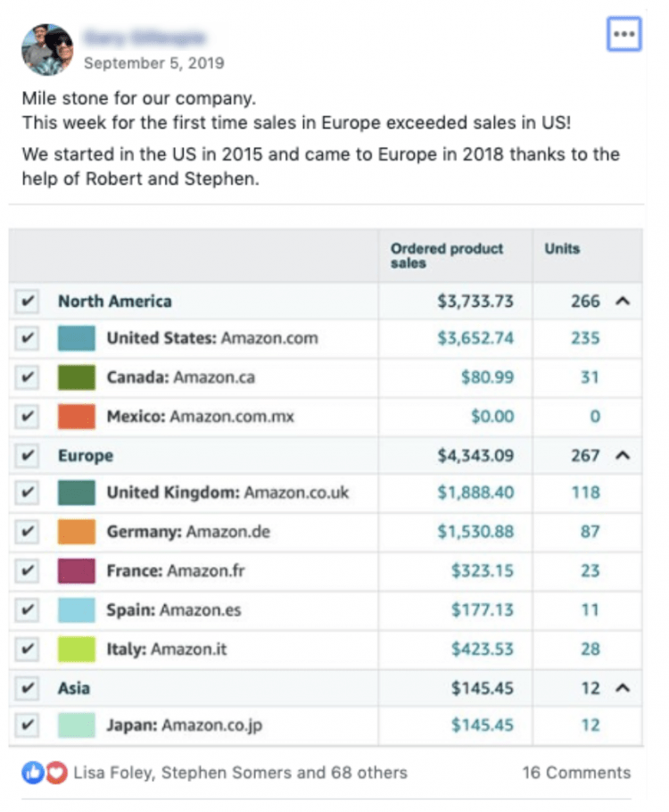Click the Canada green color swatch
Image resolution: width=669 pixels, height=812 pixels.
tap(77, 377)
